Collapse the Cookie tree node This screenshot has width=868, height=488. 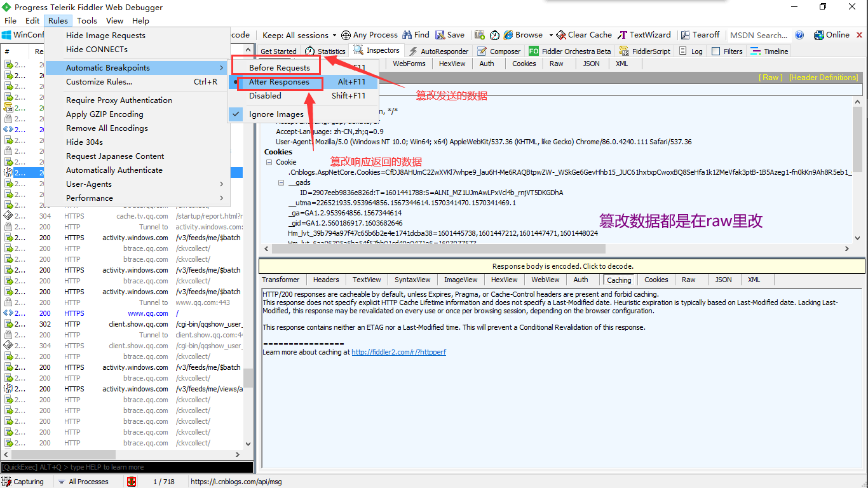pos(269,163)
